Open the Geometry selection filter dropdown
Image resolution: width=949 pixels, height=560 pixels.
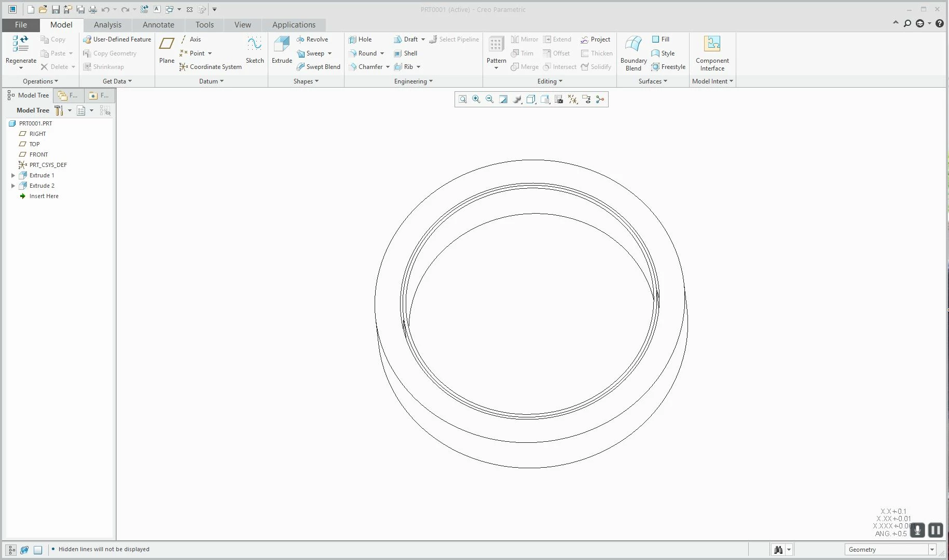click(x=890, y=550)
